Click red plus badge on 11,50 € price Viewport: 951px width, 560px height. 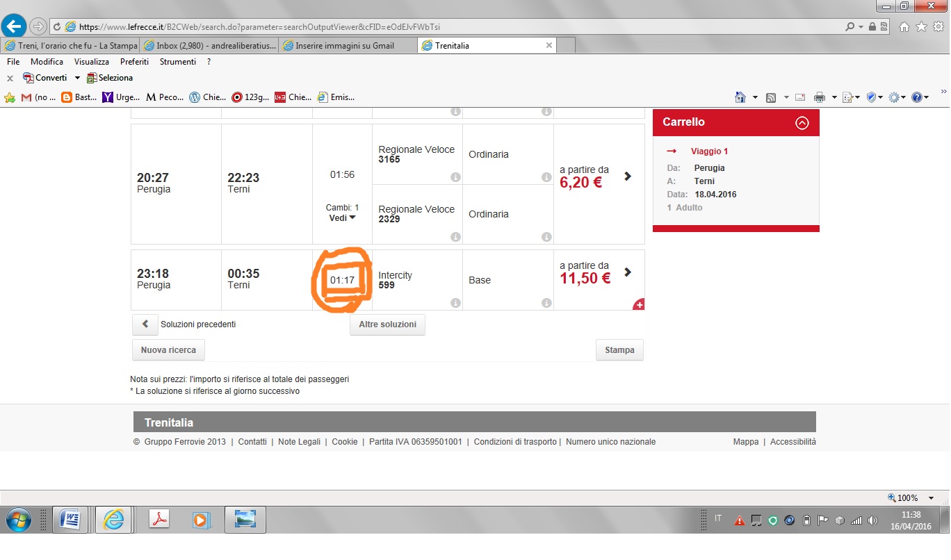[x=639, y=304]
